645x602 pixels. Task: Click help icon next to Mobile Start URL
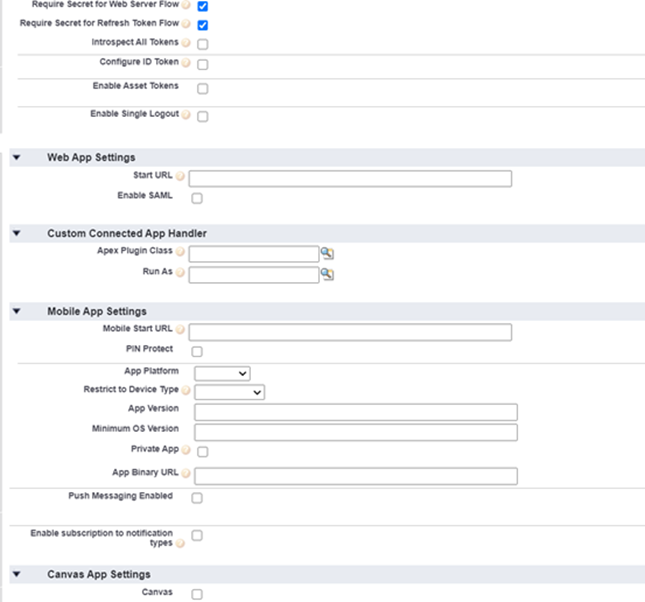pyautogui.click(x=181, y=330)
